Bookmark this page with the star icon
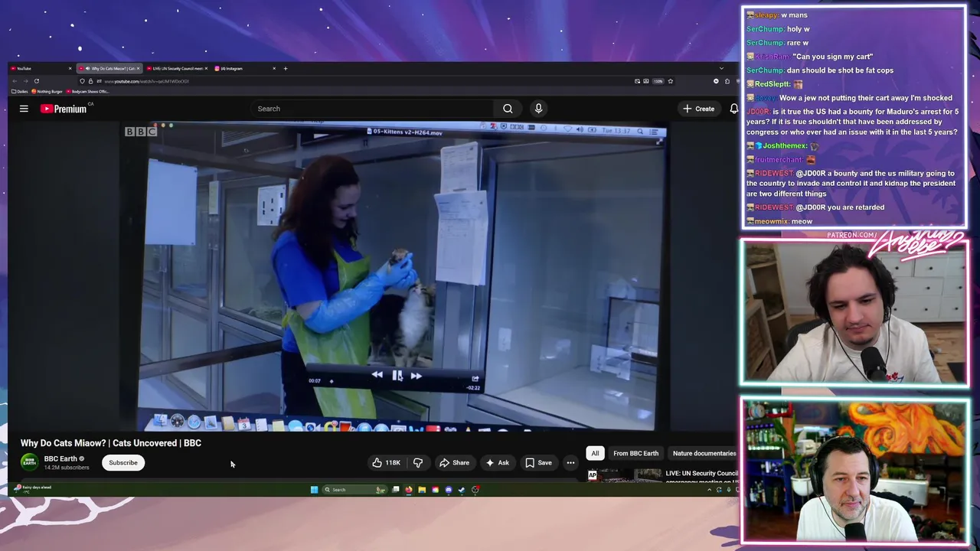980x551 pixels. tap(670, 81)
